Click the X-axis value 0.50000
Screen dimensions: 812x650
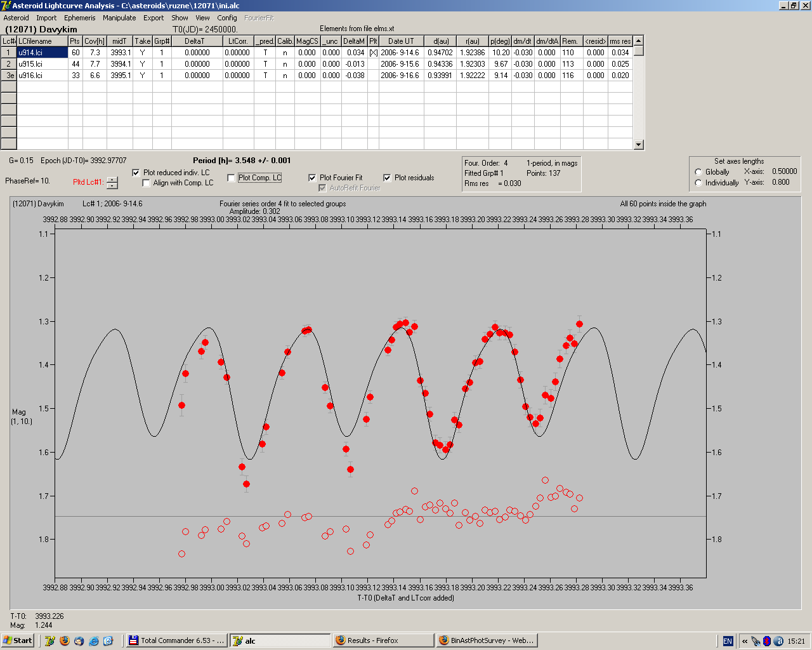(784, 171)
